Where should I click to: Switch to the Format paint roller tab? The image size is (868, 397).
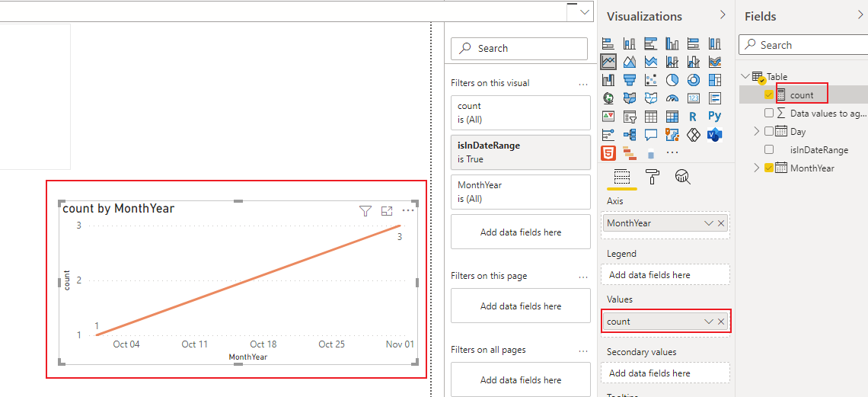pos(652,178)
